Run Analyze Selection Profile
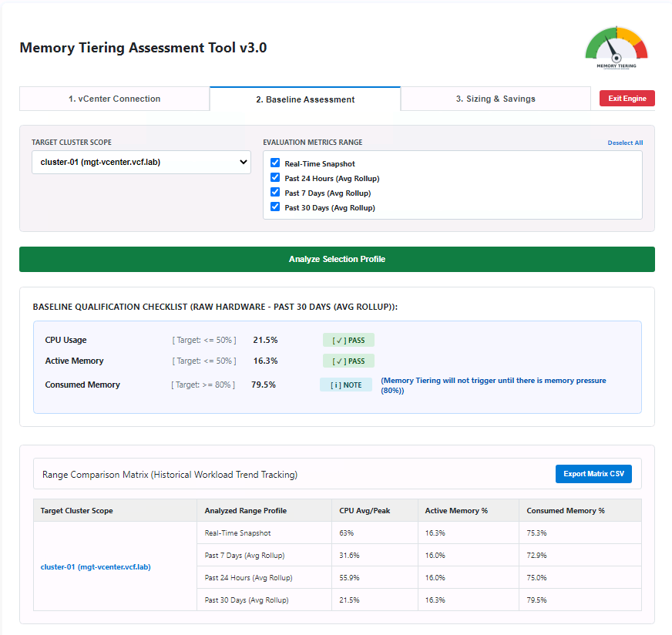672x635 pixels. tap(337, 259)
